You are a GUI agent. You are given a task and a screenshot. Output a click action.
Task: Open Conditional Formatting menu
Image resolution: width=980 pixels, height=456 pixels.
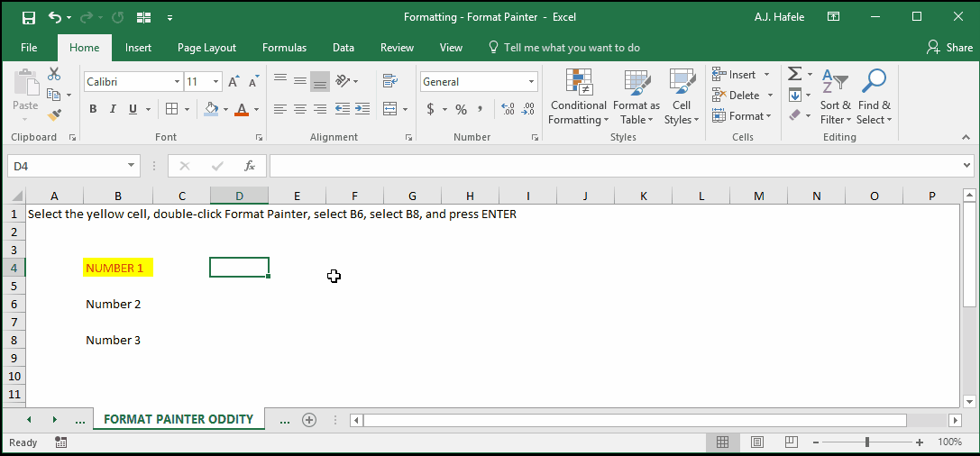[578, 96]
